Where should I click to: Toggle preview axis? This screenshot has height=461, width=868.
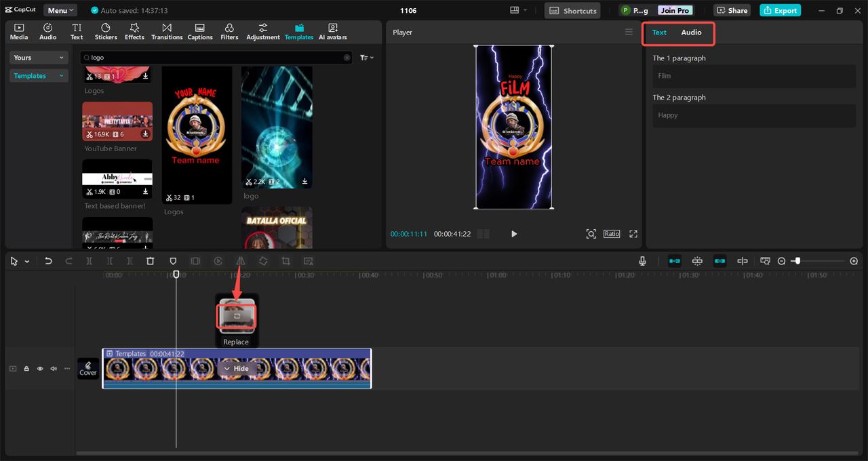[743, 261]
